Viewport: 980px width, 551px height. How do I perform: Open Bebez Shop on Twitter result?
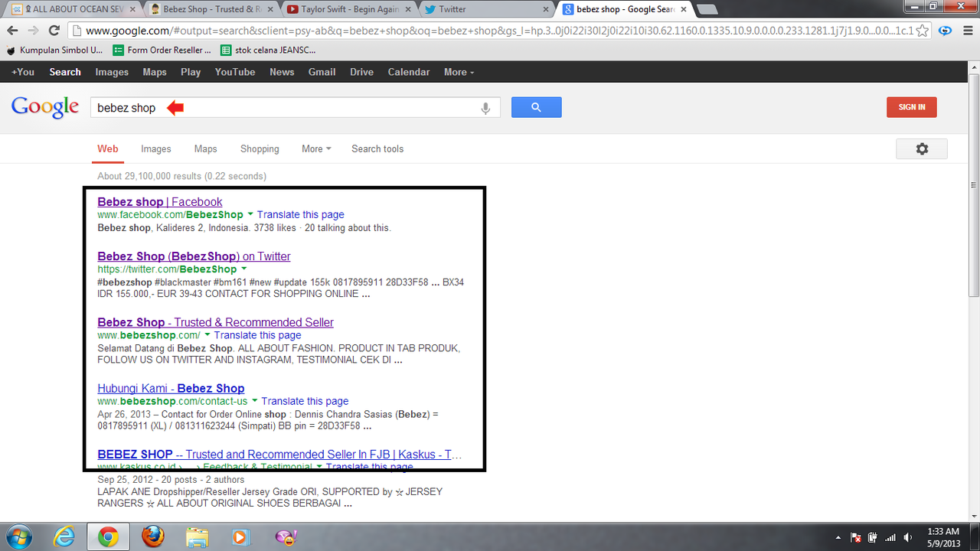click(194, 256)
